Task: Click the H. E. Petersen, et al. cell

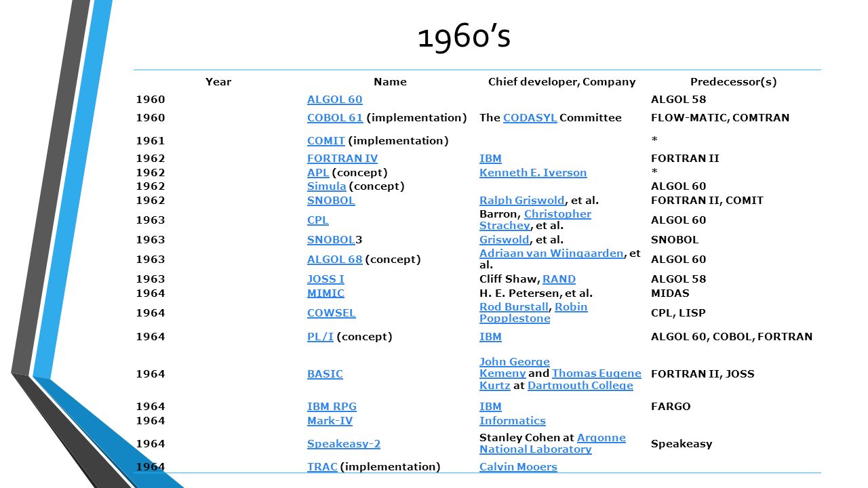Action: pos(536,293)
